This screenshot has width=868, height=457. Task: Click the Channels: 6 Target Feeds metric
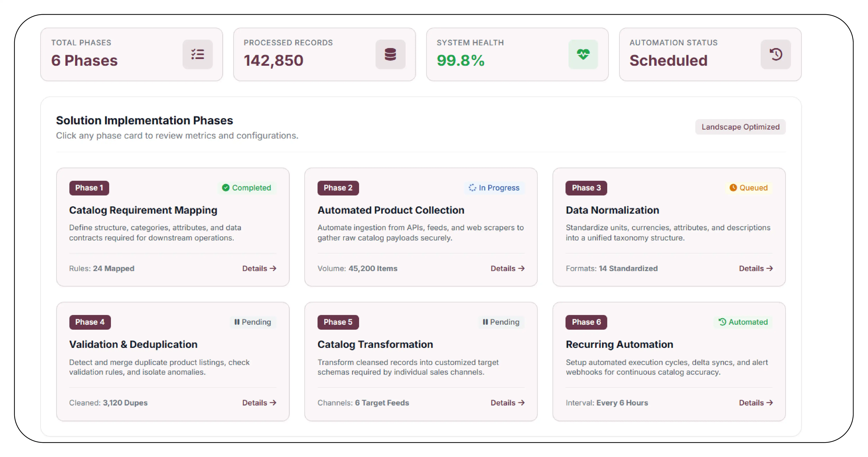pyautogui.click(x=363, y=403)
